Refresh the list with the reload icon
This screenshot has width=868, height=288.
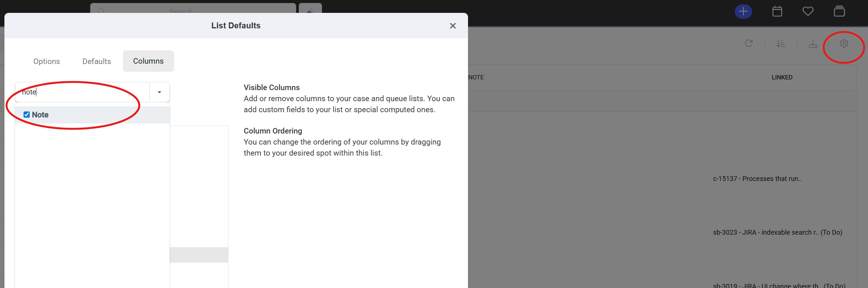(749, 43)
